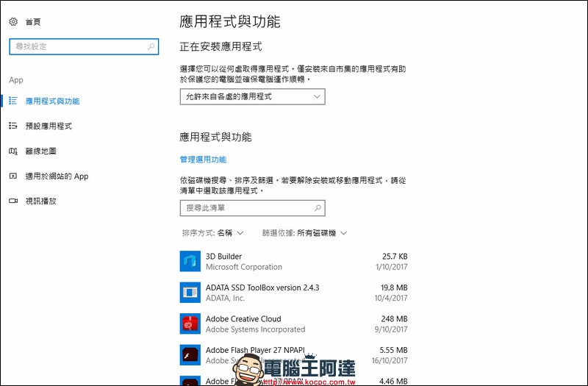Click the Adobe Systems Incorporated publisher under Creative Cloud

[255, 329]
